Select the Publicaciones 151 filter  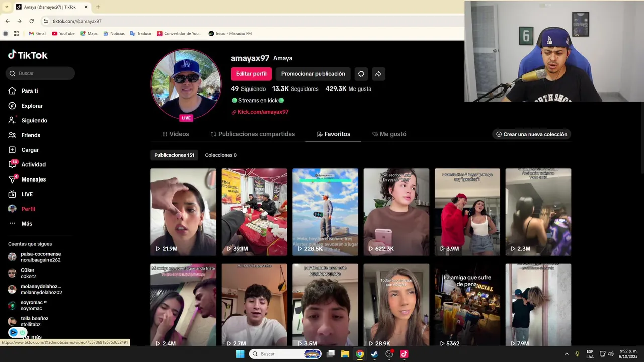(174, 155)
